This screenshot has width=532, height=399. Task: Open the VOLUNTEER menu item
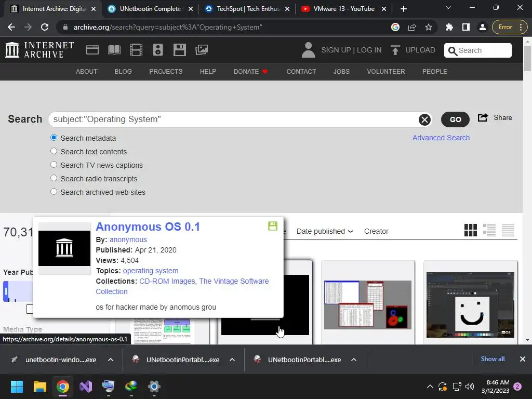[x=386, y=72]
